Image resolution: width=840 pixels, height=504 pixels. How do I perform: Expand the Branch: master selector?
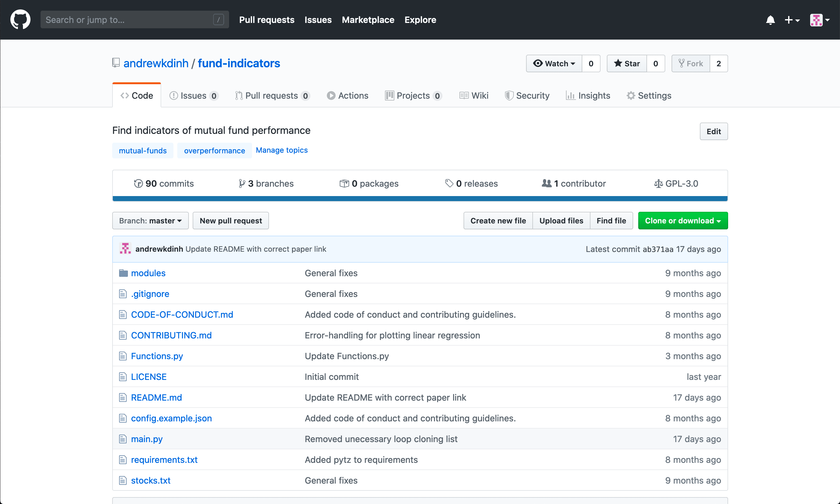[150, 221]
